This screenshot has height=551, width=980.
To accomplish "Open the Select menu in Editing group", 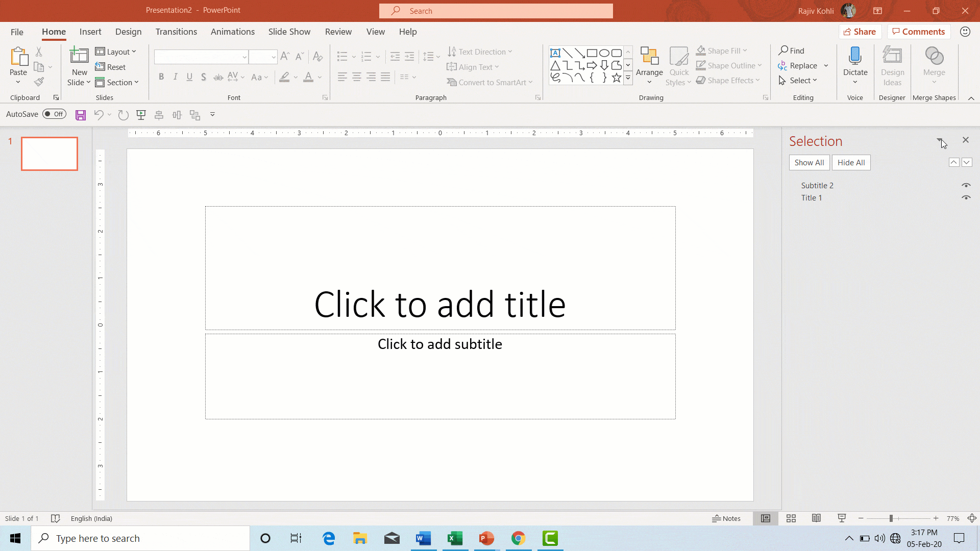I will point(798,80).
